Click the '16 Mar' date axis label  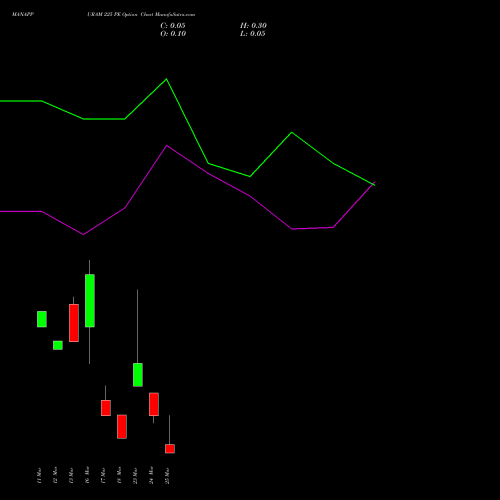point(87,476)
